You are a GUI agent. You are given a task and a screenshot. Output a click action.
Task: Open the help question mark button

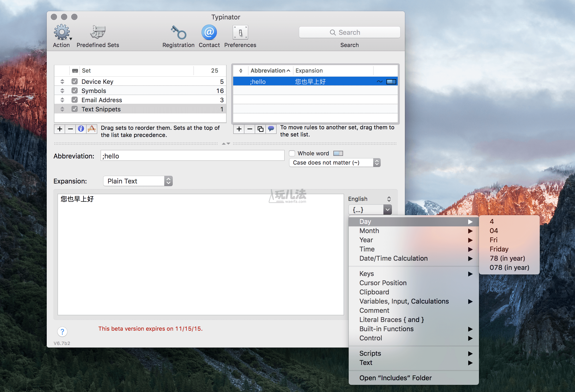coord(62,332)
